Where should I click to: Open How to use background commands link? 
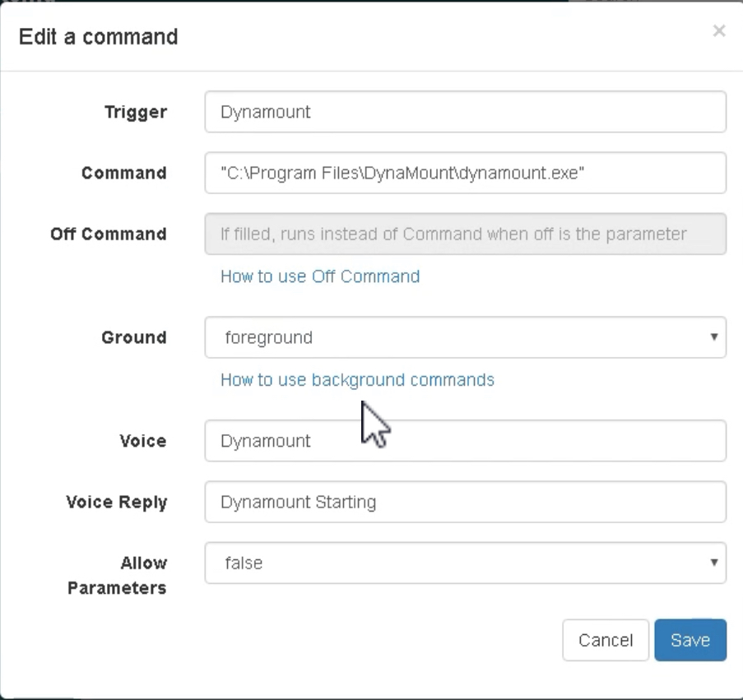(x=358, y=380)
